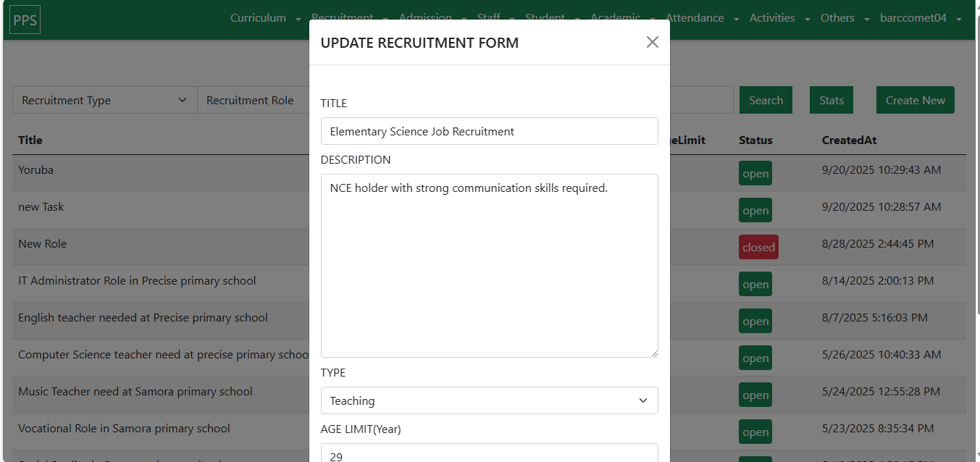
Task: Open the Attendance menu
Action: 702,18
